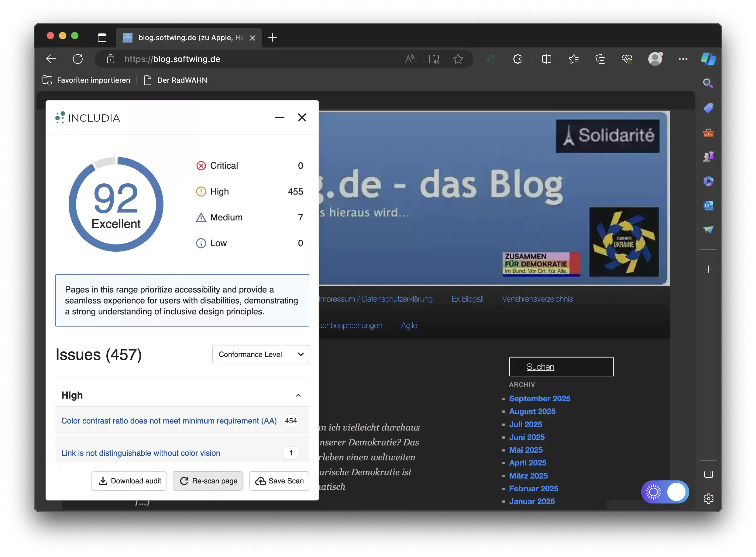Open Juli 2025 archive link
The width and height of the screenshot is (756, 557).
(526, 424)
